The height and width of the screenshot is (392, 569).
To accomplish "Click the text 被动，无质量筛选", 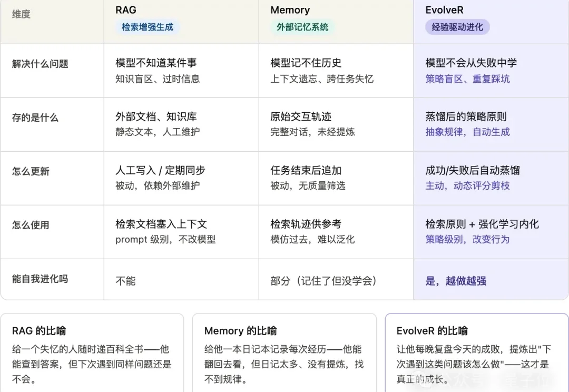I will [x=308, y=185].
